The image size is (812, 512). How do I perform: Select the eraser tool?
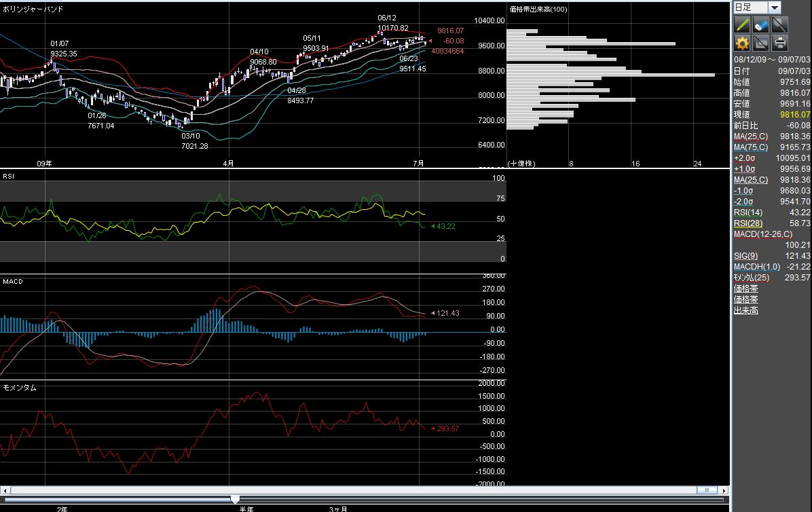pos(761,25)
